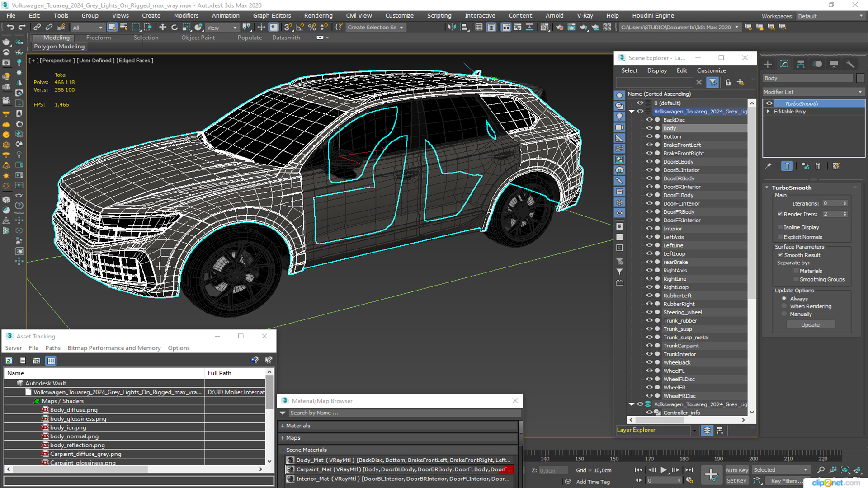Open the Workspaces Default dropdown

830,16
